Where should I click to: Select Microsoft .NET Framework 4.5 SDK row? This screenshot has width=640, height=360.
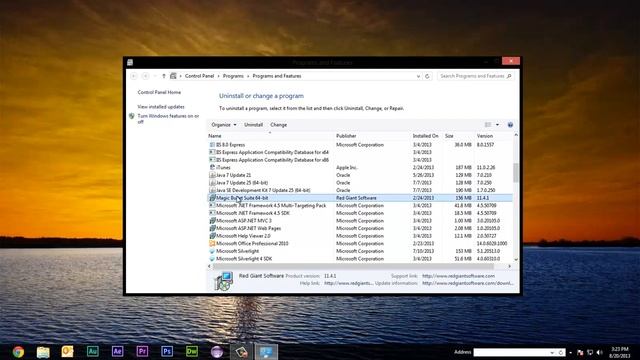[359, 213]
